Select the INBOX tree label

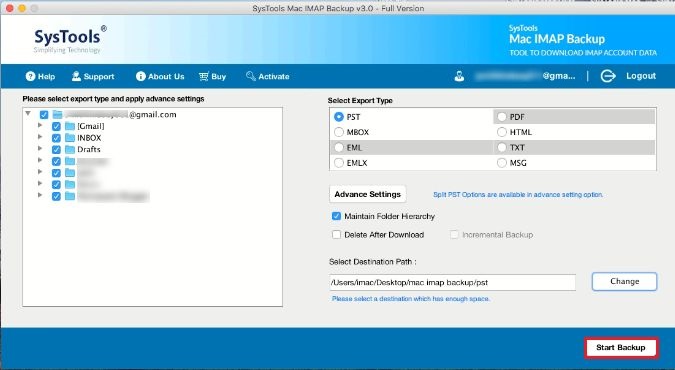click(89, 138)
